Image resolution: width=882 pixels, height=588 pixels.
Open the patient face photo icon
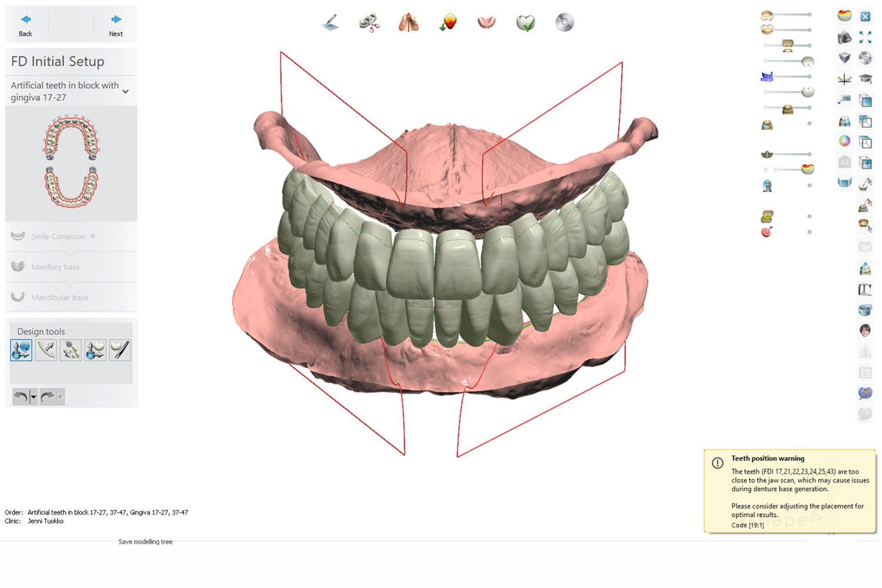[x=865, y=330]
